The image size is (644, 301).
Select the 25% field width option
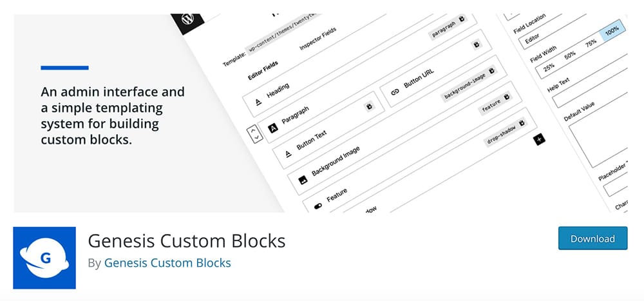pyautogui.click(x=549, y=66)
